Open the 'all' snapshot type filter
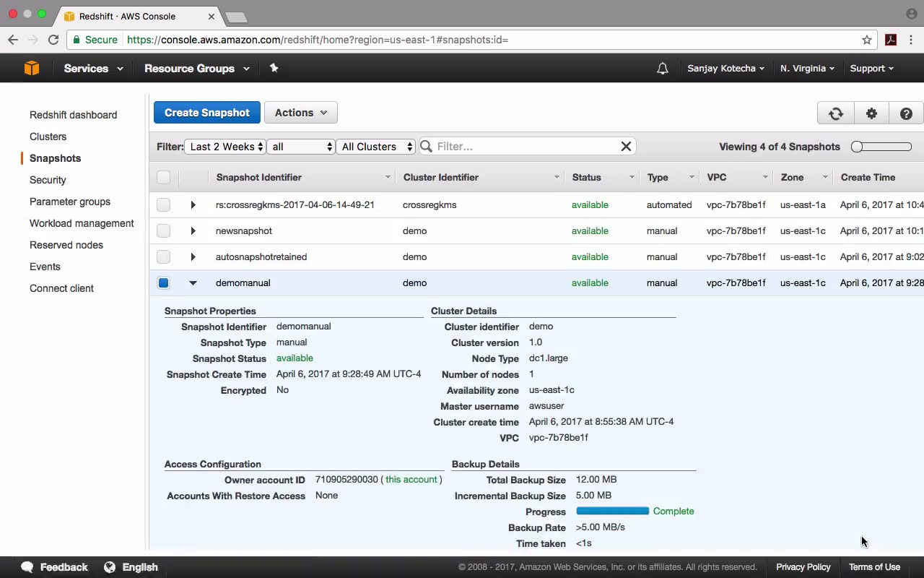Image resolution: width=924 pixels, height=578 pixels. 301,147
